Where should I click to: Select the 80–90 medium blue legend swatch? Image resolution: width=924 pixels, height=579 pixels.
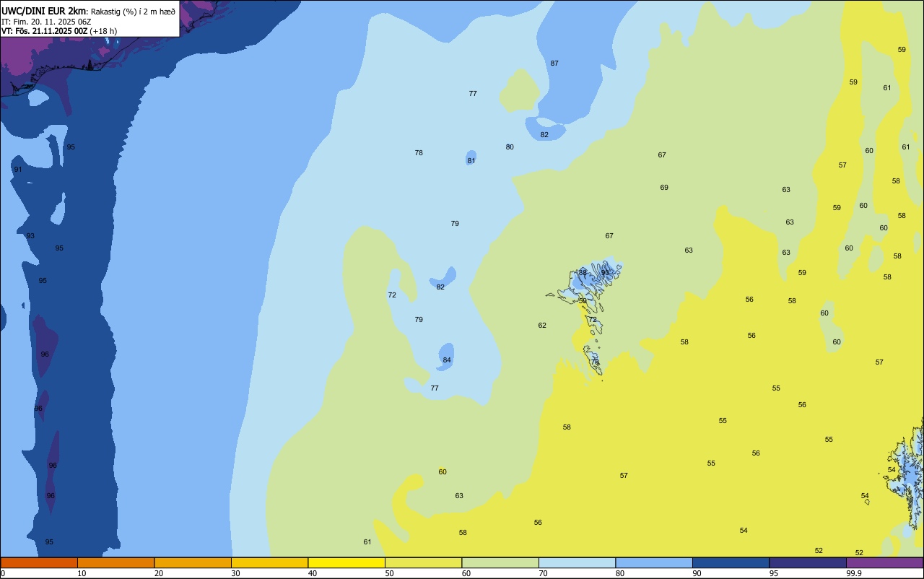coord(654,562)
